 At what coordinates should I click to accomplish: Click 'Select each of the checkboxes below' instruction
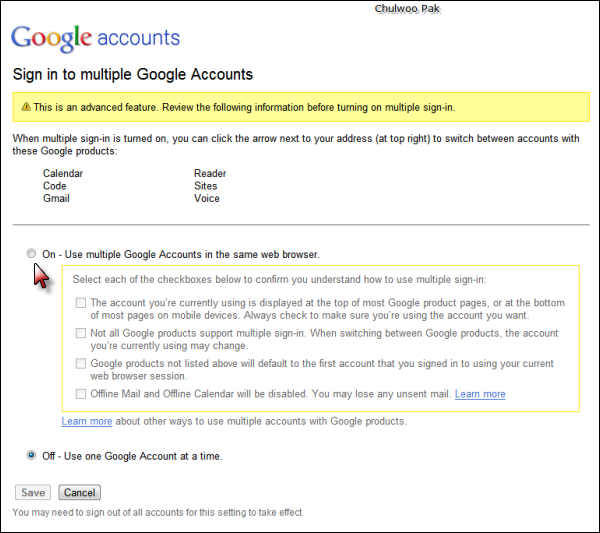pos(280,279)
